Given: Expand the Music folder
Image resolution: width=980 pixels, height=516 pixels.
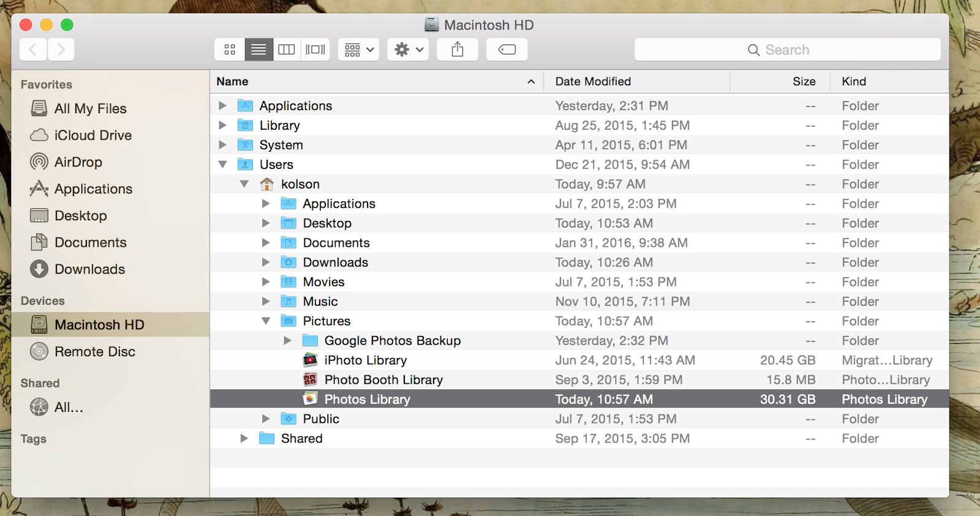Looking at the screenshot, I should (x=266, y=302).
